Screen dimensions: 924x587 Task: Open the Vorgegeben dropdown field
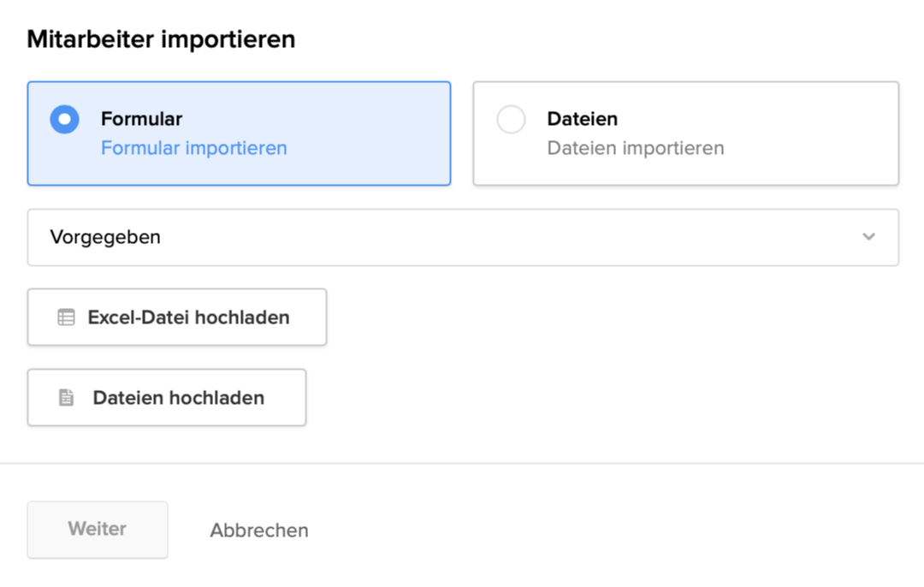point(462,237)
